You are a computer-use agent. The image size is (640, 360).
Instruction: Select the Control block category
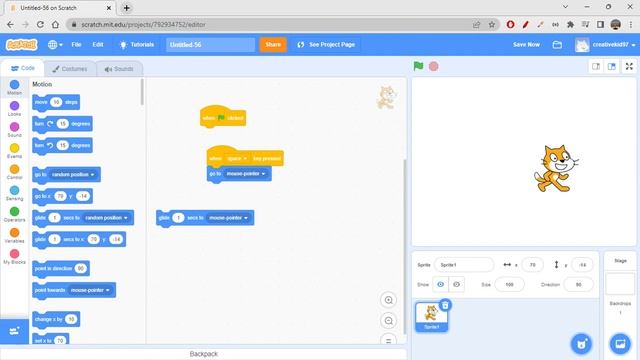(14, 172)
